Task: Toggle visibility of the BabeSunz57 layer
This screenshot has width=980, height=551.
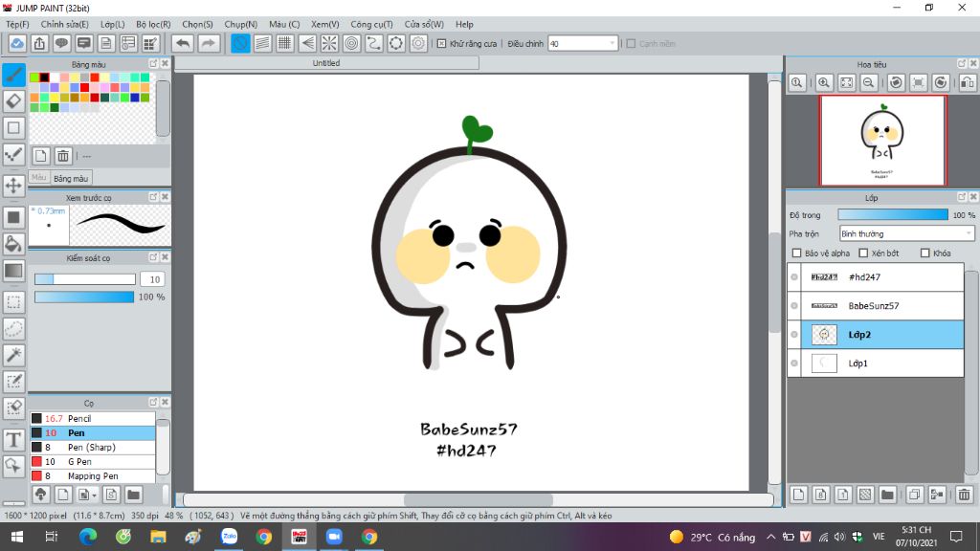Action: 794,305
